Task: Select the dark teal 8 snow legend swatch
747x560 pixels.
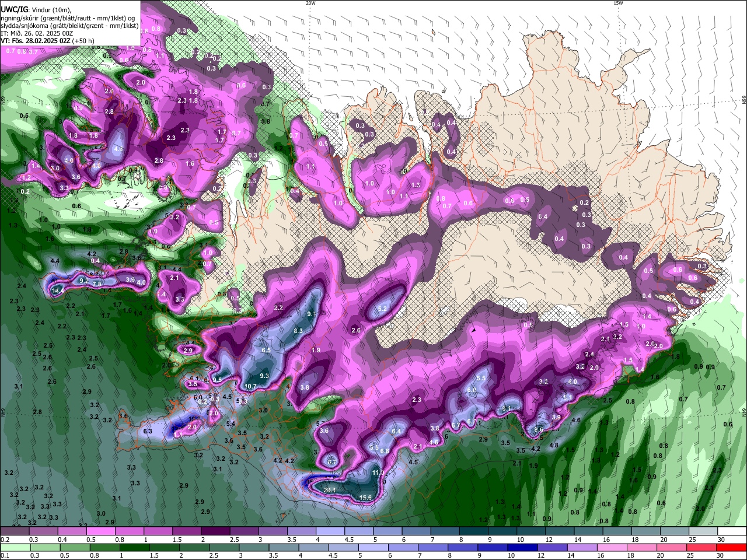Action: [x=473, y=531]
